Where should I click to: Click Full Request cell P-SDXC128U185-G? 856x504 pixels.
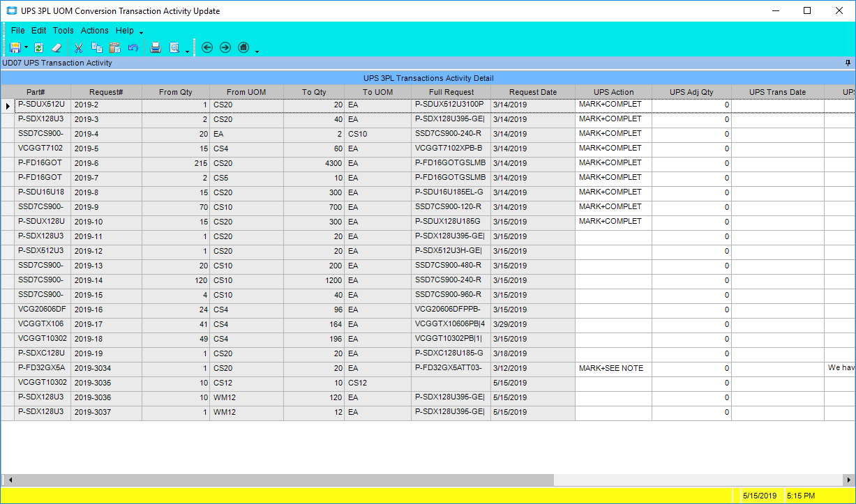click(x=451, y=354)
